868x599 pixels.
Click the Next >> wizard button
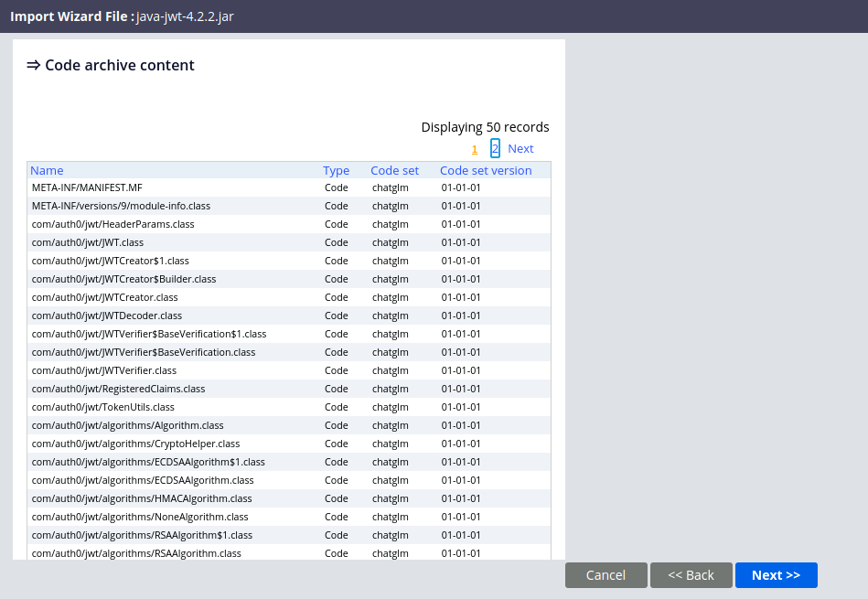click(776, 575)
